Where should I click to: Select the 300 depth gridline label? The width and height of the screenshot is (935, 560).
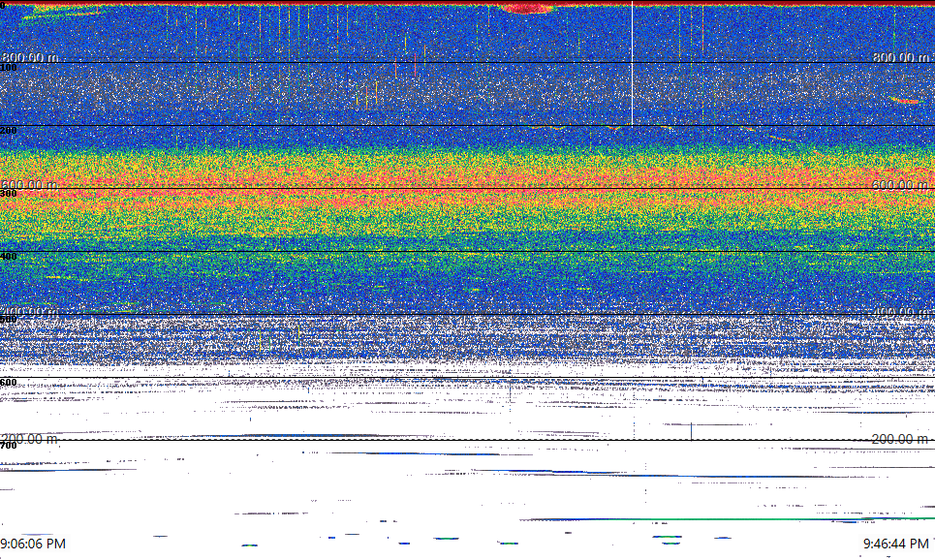tap(9, 194)
